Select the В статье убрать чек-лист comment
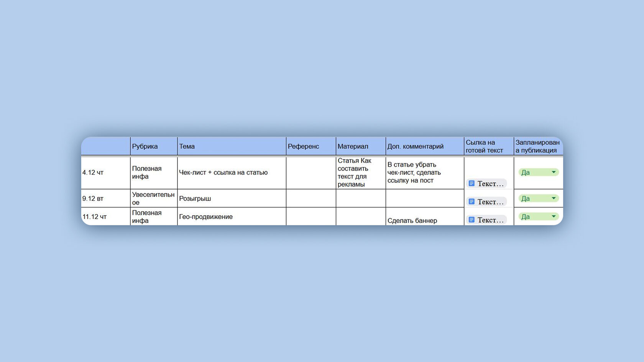This screenshot has height=362, width=644. [425, 173]
